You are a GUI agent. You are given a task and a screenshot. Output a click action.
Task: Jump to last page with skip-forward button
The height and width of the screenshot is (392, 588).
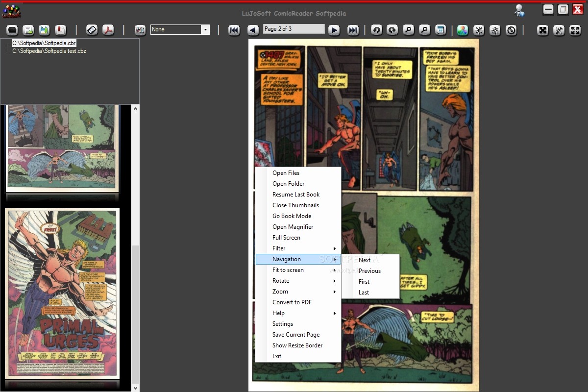353,30
